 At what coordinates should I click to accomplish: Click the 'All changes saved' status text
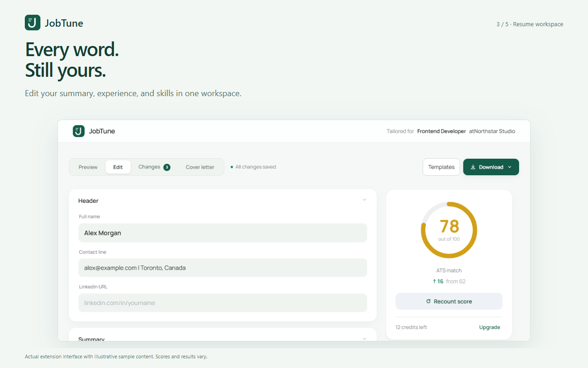[x=256, y=167]
